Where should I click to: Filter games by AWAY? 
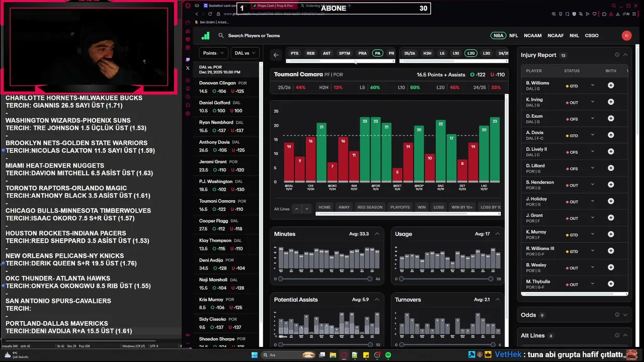coord(344,207)
